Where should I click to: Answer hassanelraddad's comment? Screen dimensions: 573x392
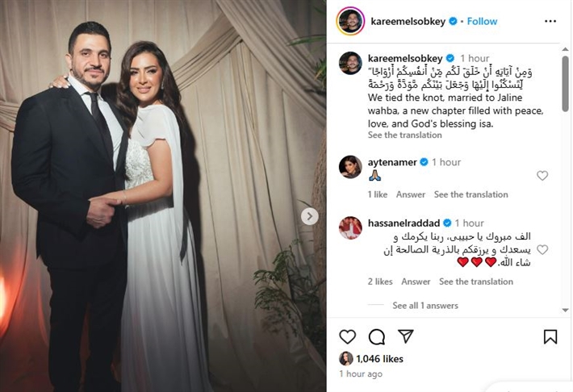(416, 281)
